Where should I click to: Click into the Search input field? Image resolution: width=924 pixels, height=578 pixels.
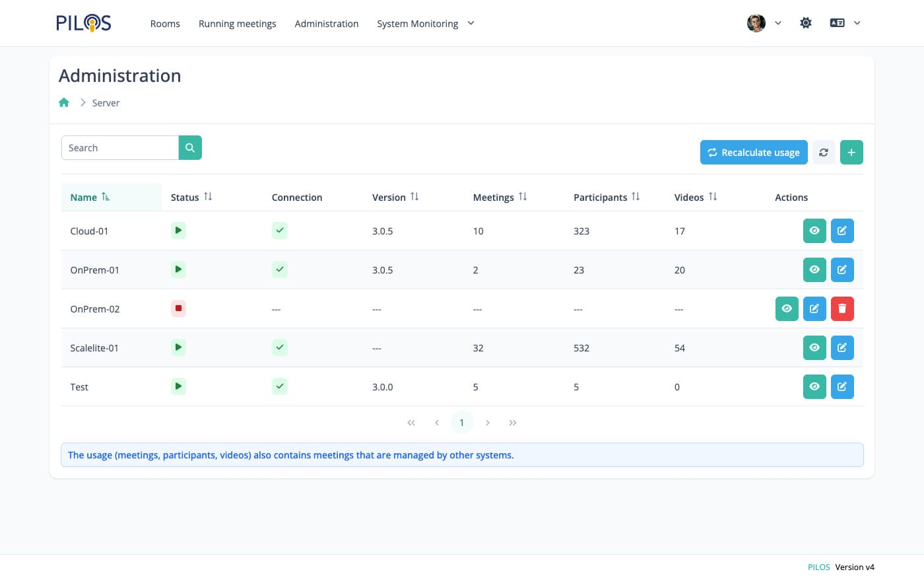click(120, 148)
